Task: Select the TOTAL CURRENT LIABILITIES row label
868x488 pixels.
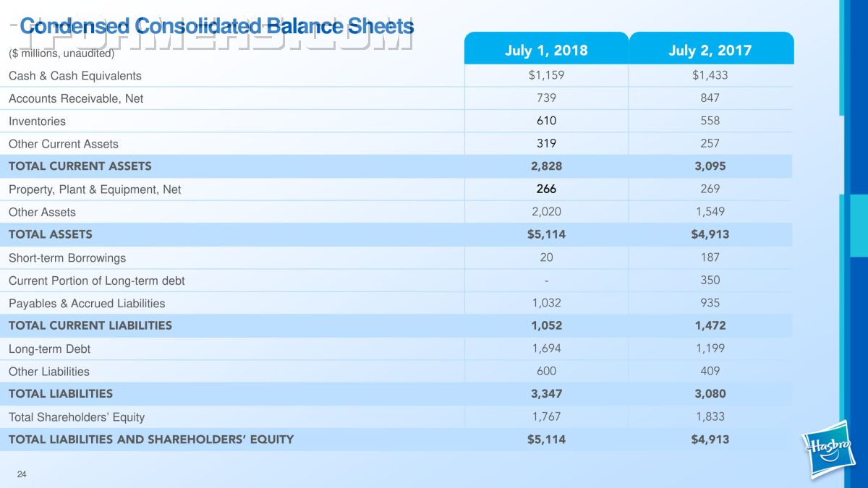Action: 90,325
